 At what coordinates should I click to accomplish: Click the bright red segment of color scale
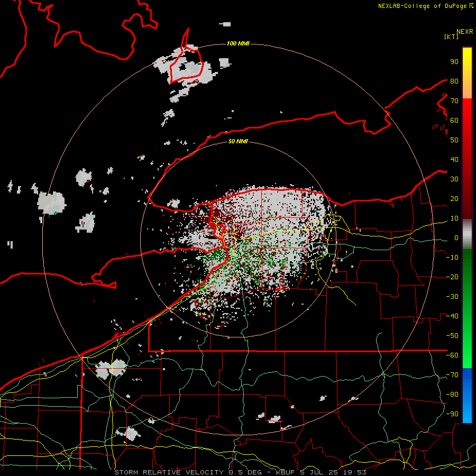467,109
